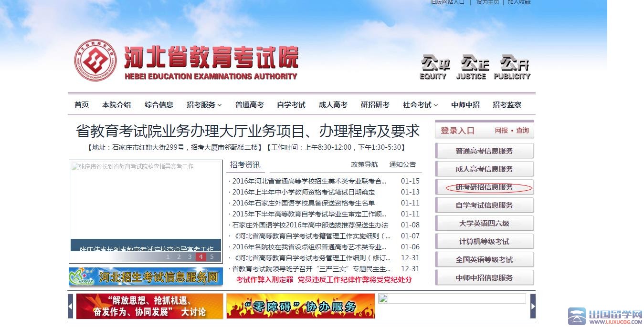644x327 pixels.
Task: Click the 普通高考信息服务 button
Action: 484,151
